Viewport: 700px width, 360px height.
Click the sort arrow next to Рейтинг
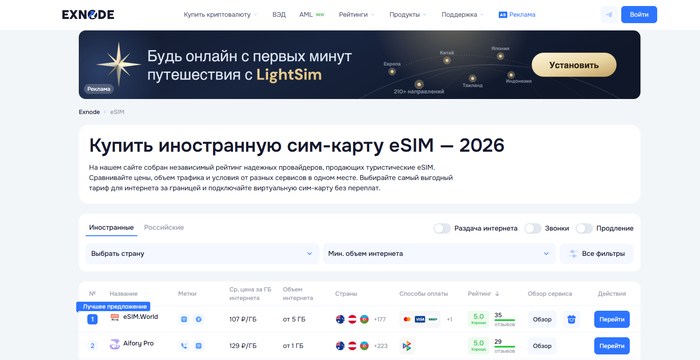click(x=497, y=294)
